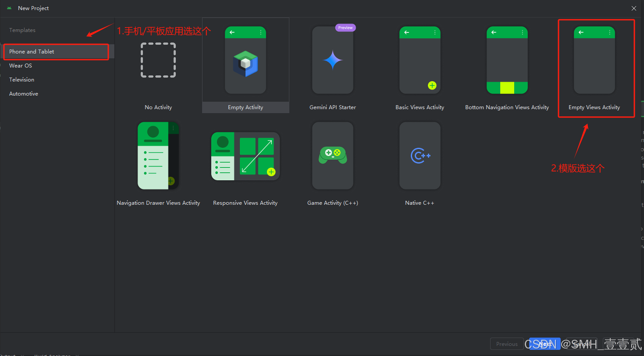Click the C++ logo icon
This screenshot has height=356, width=644.
[x=420, y=156]
